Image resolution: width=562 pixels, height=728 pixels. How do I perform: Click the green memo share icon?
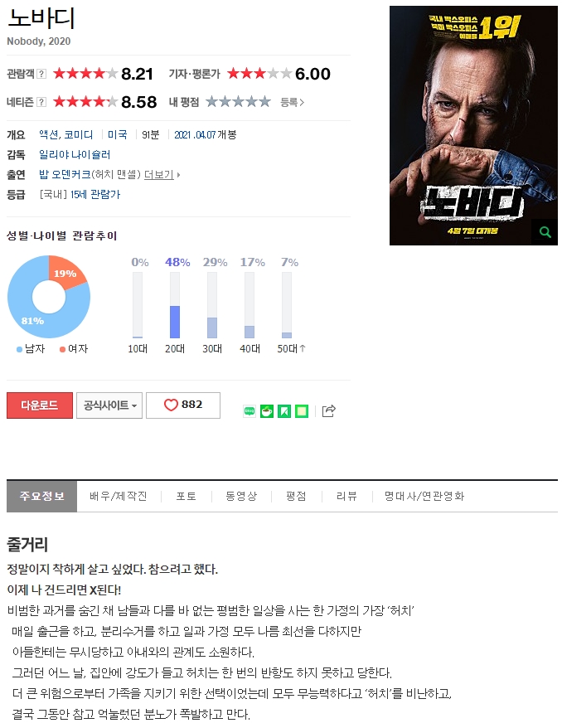click(302, 411)
